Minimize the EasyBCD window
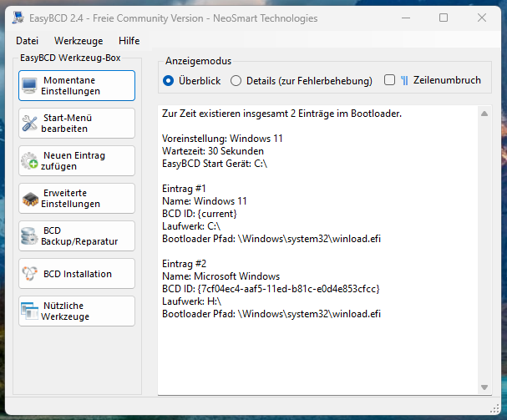Viewport: 507px width, 420px height. tap(406, 18)
